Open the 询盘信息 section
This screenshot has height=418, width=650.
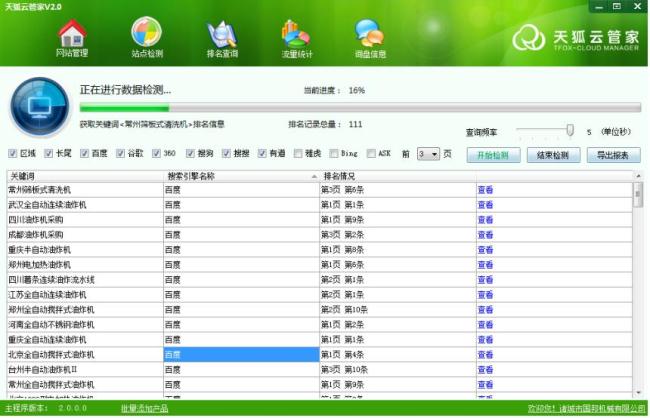(370, 39)
